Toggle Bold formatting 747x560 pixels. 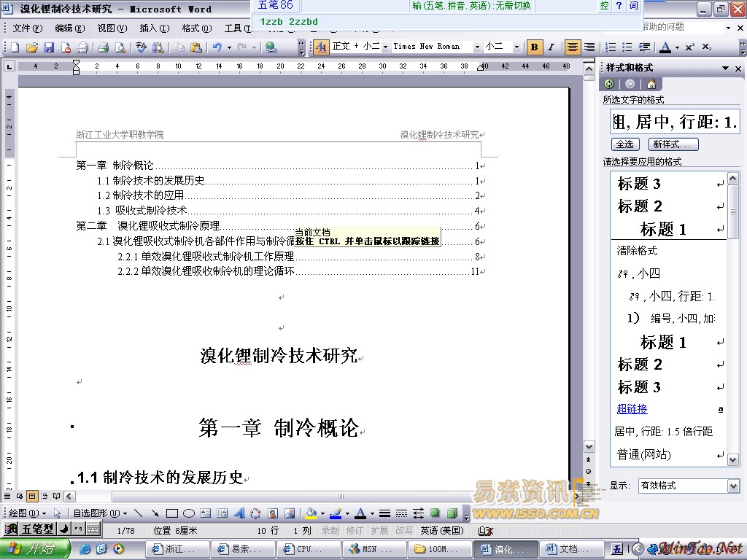click(535, 47)
